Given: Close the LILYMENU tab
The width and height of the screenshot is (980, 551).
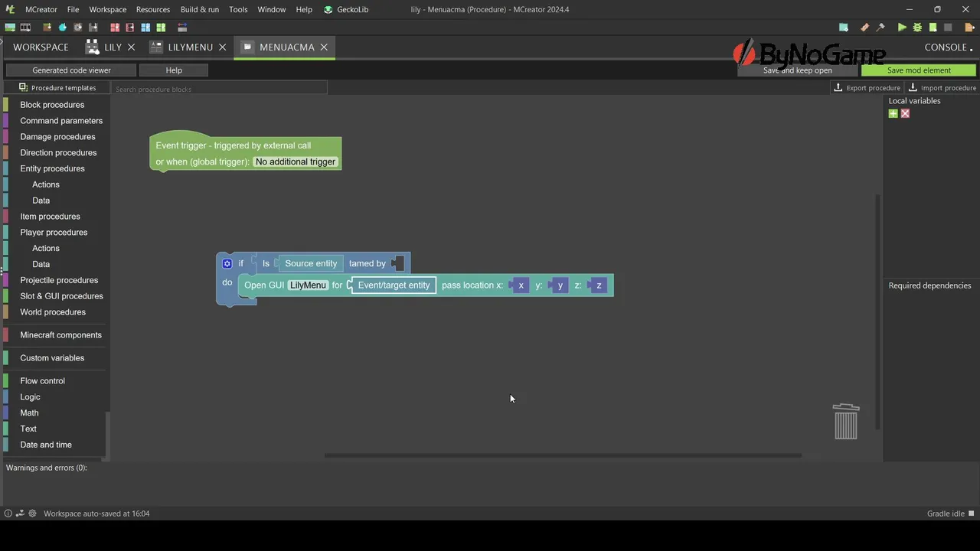Looking at the screenshot, I should (222, 47).
